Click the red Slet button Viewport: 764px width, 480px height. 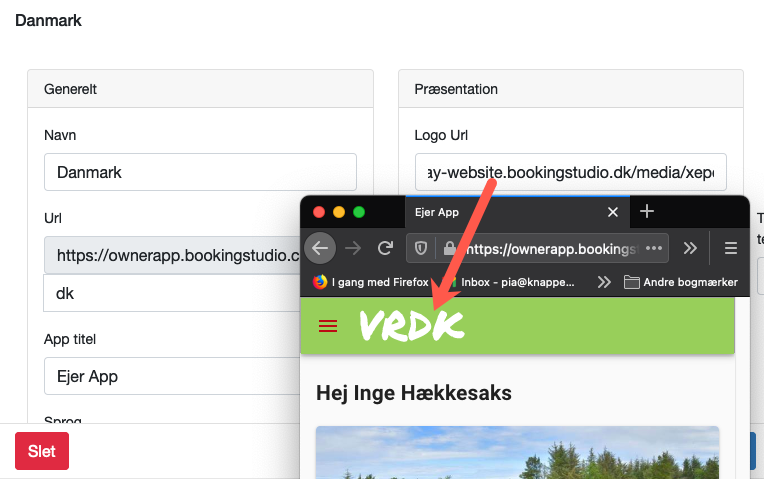42,451
